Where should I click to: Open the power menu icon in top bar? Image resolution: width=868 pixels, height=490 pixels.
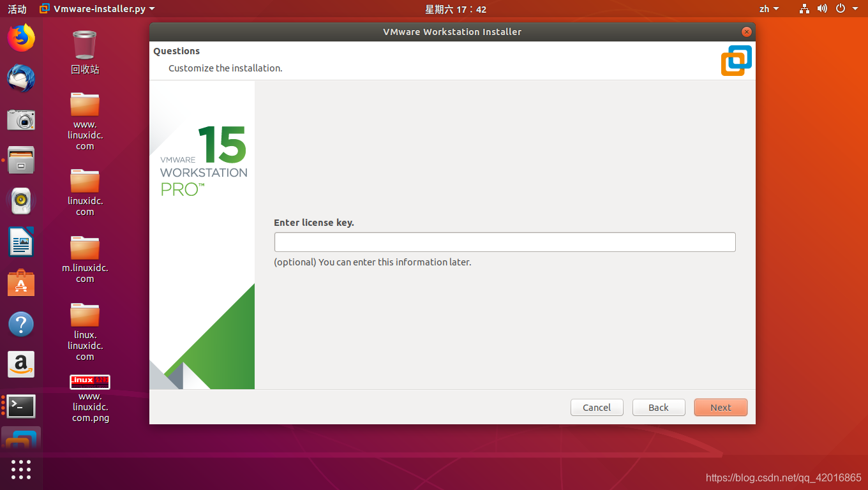click(841, 9)
